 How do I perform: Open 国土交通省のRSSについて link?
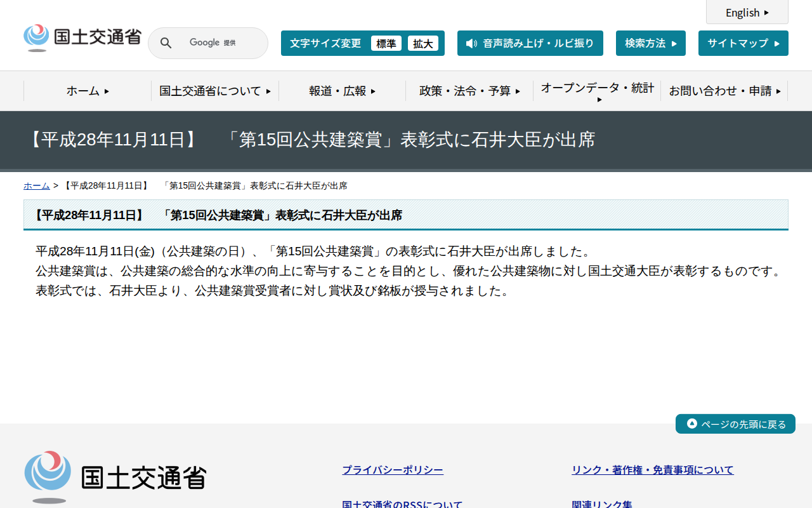402,505
